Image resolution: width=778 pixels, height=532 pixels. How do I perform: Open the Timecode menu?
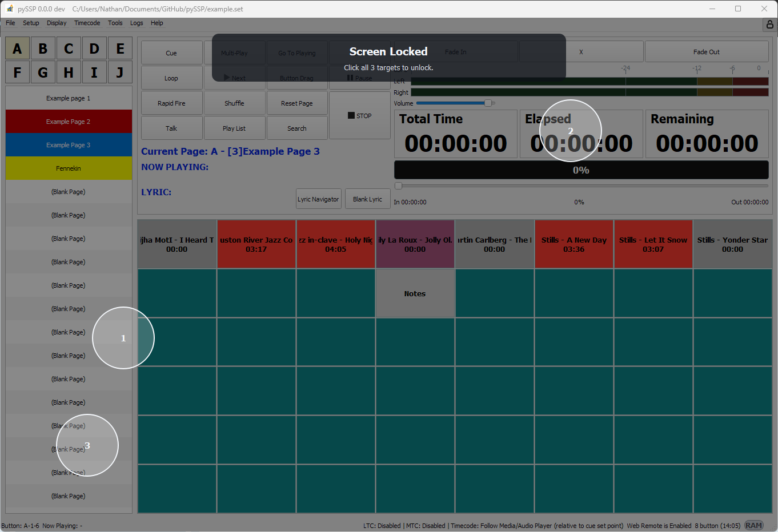coord(87,23)
